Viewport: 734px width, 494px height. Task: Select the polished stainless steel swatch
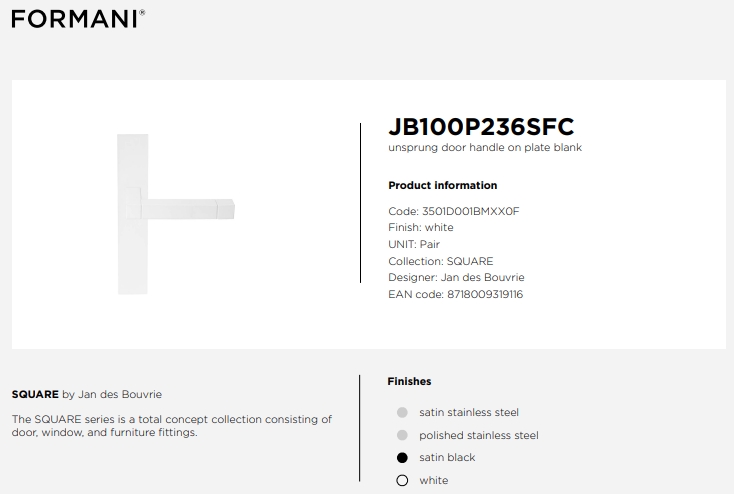tap(402, 435)
